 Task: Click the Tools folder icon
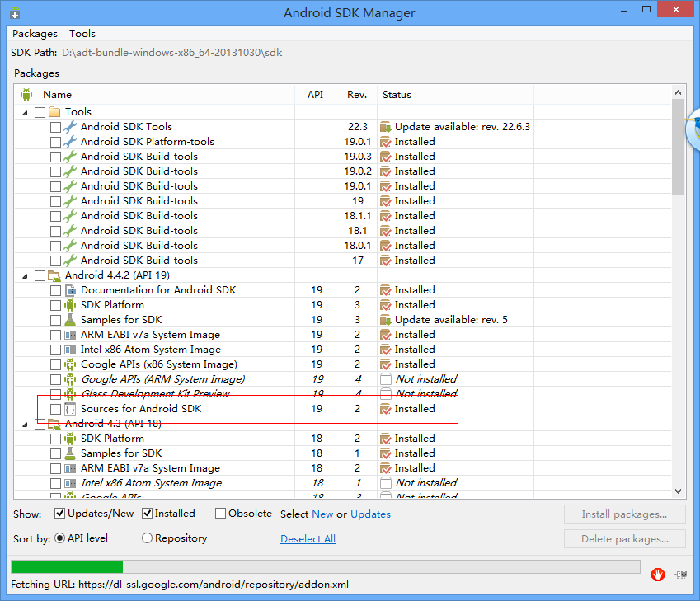click(x=54, y=111)
